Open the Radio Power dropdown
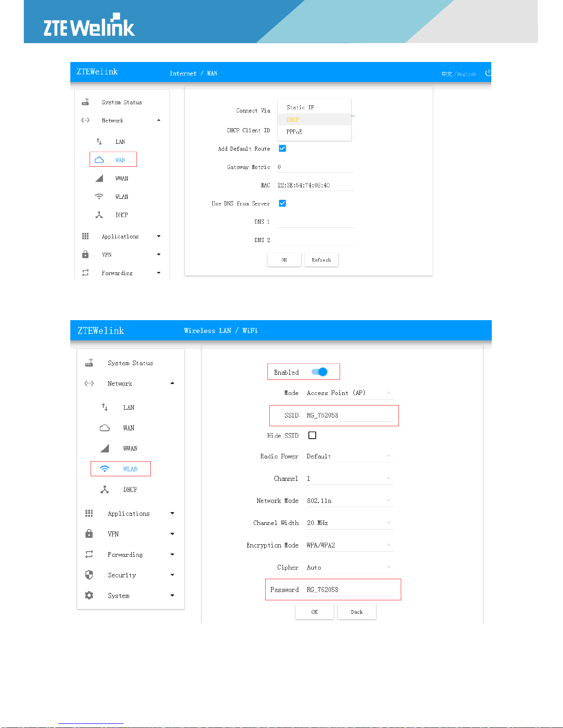 coord(350,457)
